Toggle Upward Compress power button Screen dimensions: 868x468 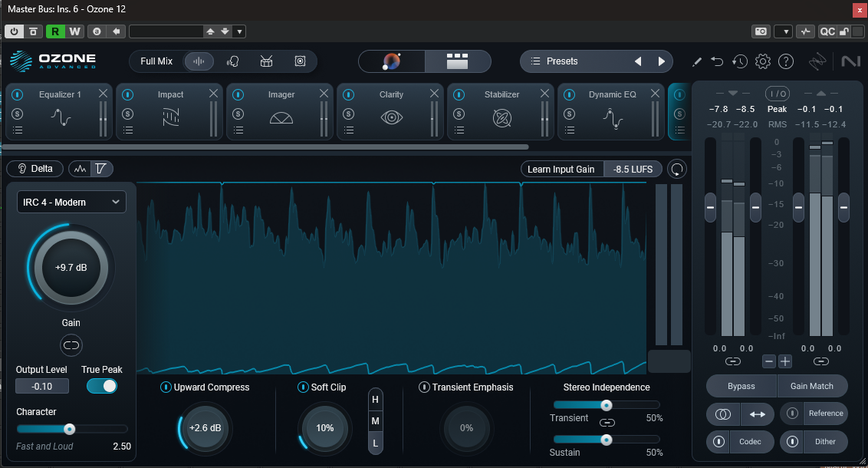click(x=166, y=387)
